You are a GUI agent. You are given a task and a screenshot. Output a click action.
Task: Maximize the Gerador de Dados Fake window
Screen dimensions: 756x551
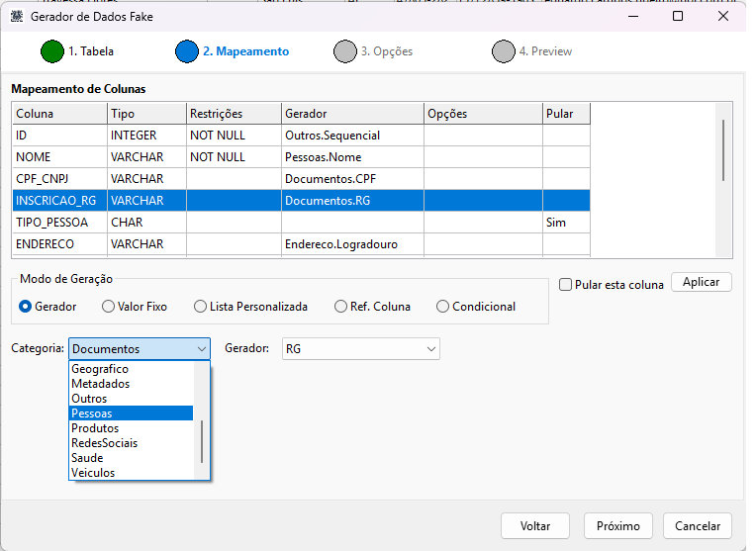click(x=678, y=17)
